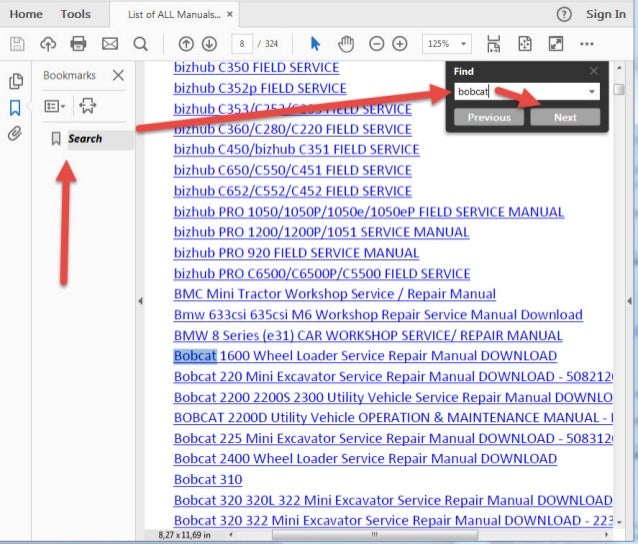Viewport: 638px width, 544px height.
Task: Send file by email envelope icon
Action: click(110, 44)
